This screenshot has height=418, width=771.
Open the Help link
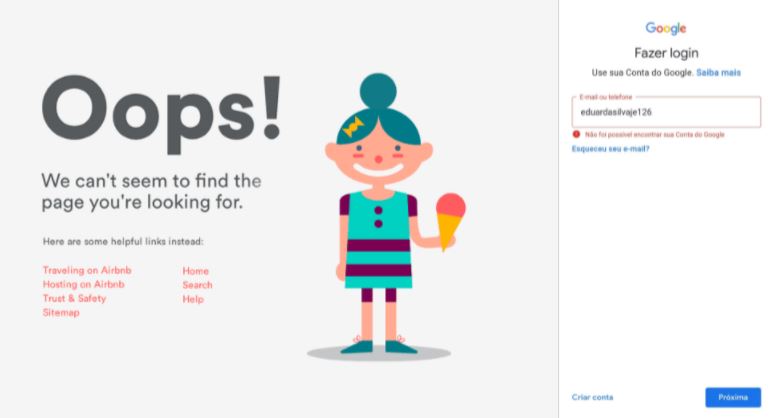coord(193,299)
